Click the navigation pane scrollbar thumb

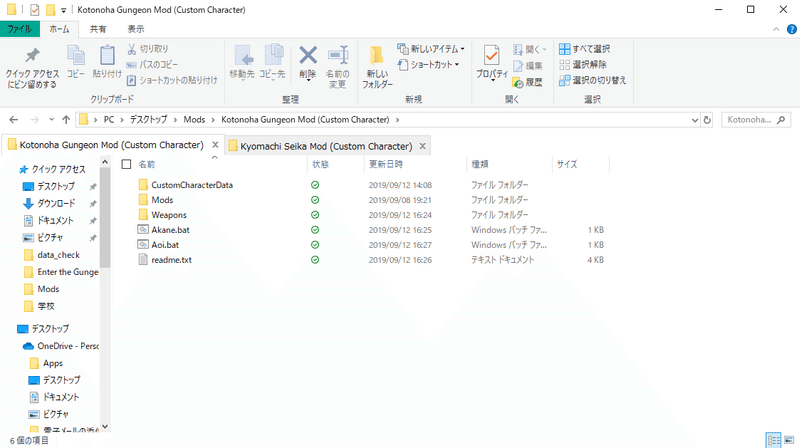point(105,218)
